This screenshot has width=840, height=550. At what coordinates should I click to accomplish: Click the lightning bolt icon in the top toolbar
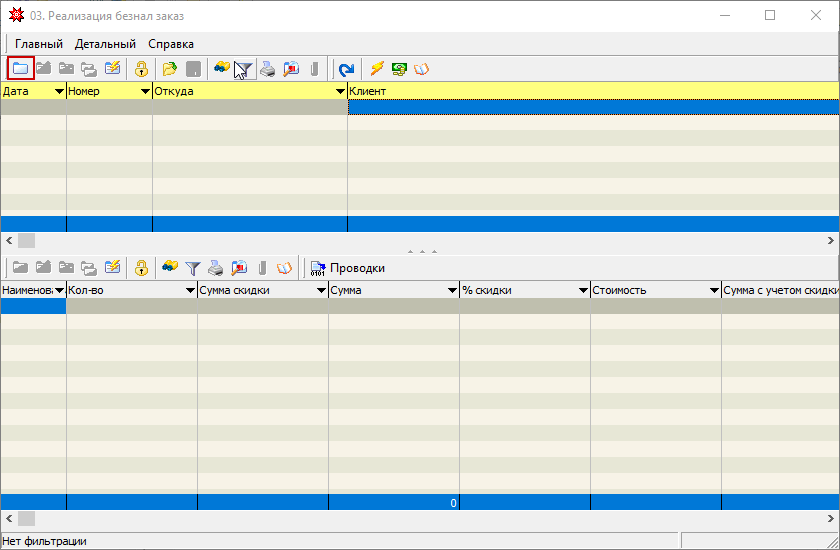point(377,69)
